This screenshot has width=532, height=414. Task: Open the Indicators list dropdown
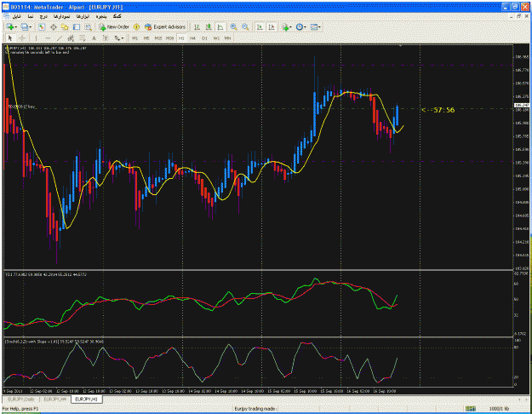pos(287,26)
